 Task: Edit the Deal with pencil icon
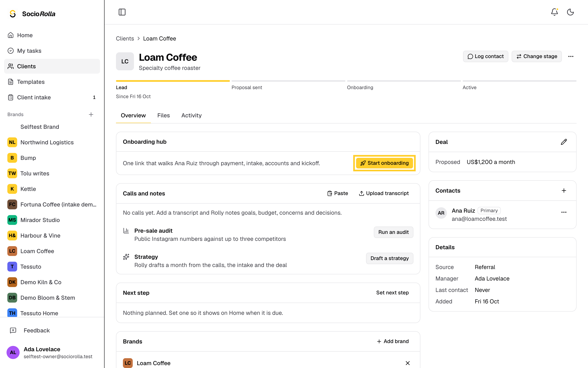(564, 142)
